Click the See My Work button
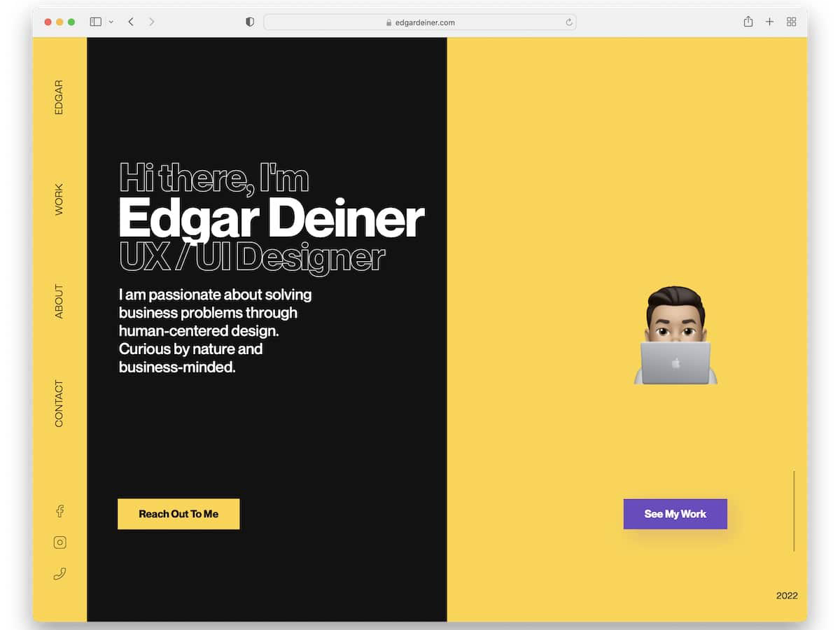 point(675,514)
